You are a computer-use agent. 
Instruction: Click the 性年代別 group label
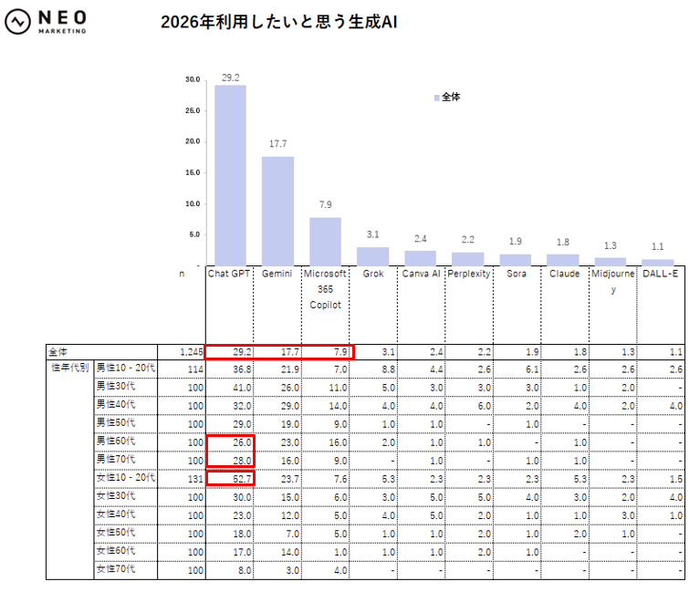[70, 368]
